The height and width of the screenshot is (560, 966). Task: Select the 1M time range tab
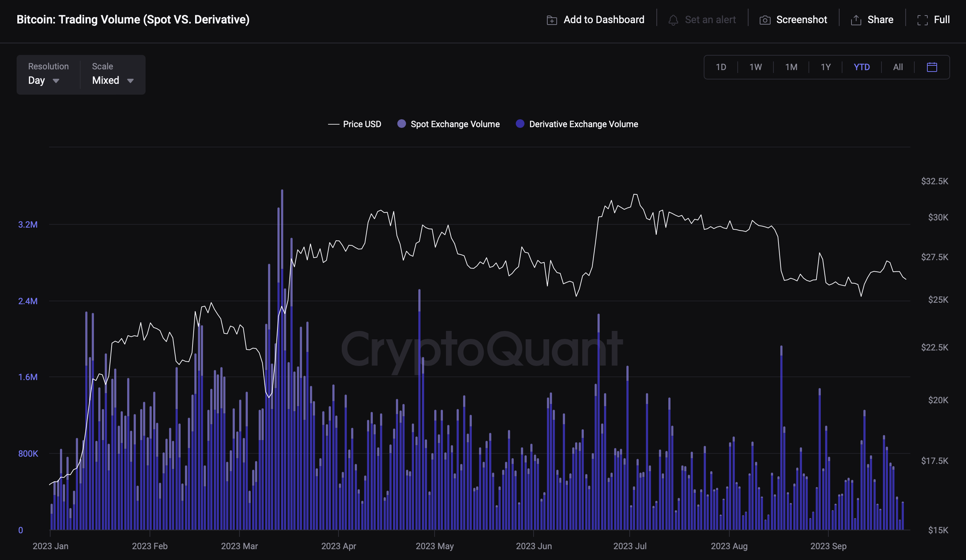tap(791, 67)
